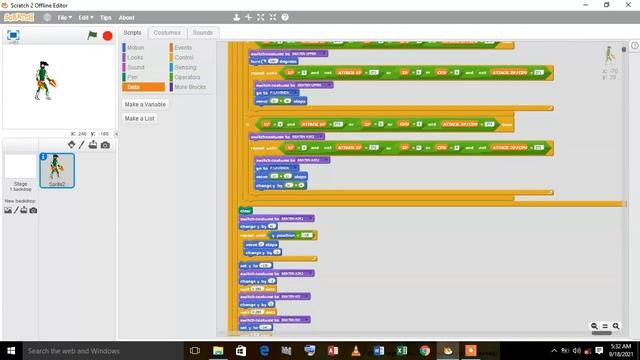Screen dimensions: 640x360
Task: Click the Block help question mark tool
Action: coord(285,17)
